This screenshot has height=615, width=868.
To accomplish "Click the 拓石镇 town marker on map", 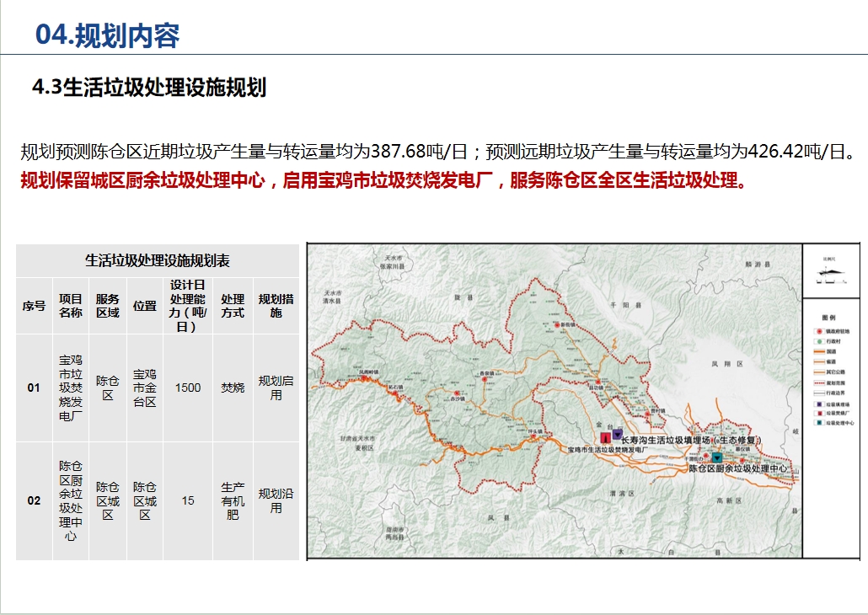I will 394,392.
